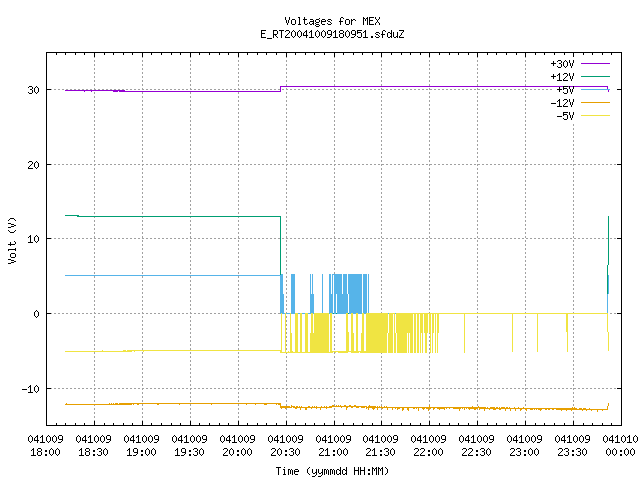Click the x-axis tick 041009 20:00
640x480 pixels.
237,446
